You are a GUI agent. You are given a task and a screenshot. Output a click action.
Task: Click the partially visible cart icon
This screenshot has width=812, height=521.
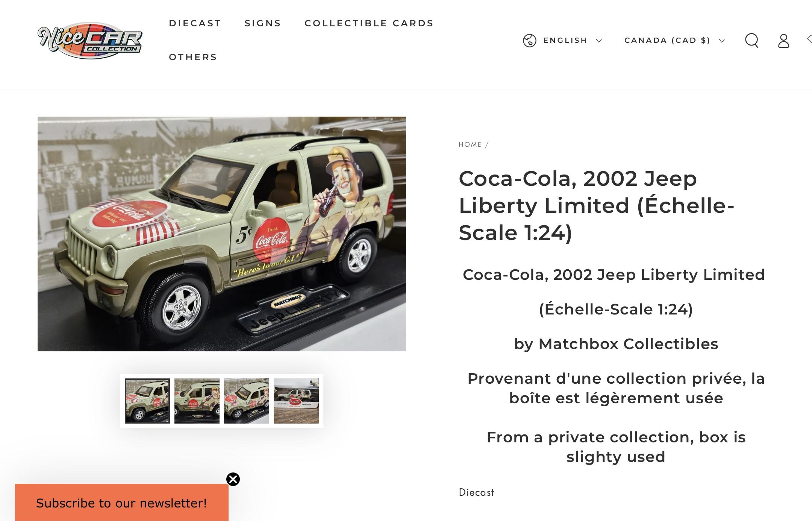pos(809,39)
